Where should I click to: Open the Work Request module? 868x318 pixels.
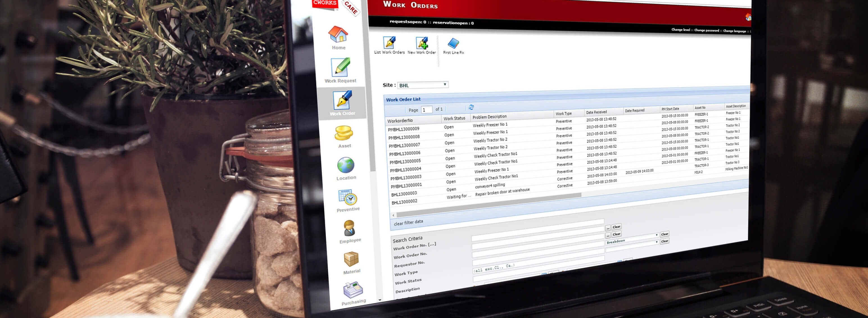(340, 71)
